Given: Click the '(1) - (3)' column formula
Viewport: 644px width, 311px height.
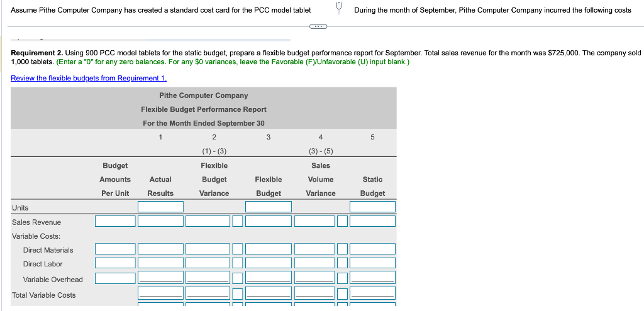Looking at the screenshot, I should pyautogui.click(x=214, y=151).
